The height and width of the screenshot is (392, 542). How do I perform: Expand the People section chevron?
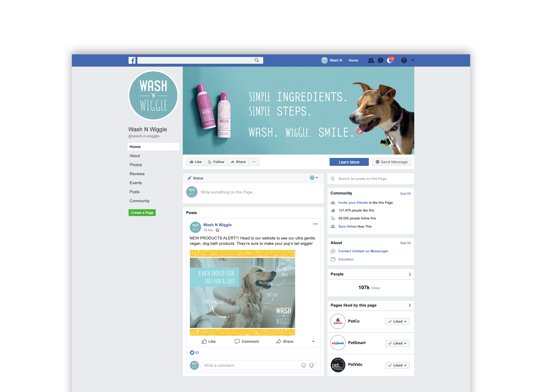(410, 275)
